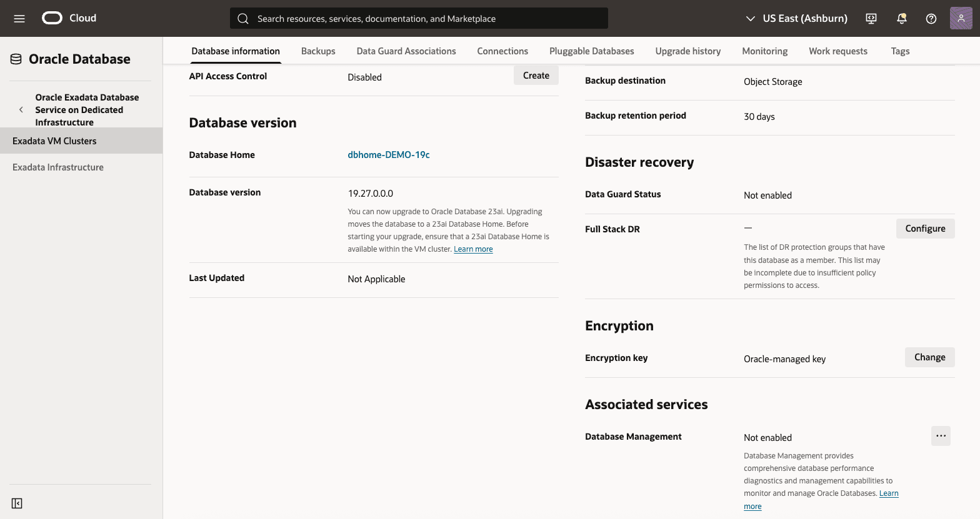Click the Encryption section heading
Viewport: 980px width, 519px height.
(619, 326)
